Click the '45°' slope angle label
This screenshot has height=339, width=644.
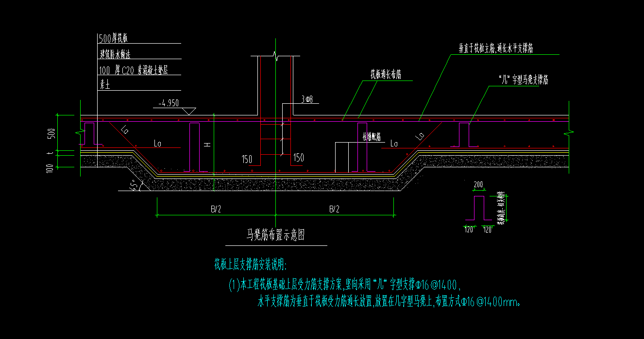click(x=134, y=185)
